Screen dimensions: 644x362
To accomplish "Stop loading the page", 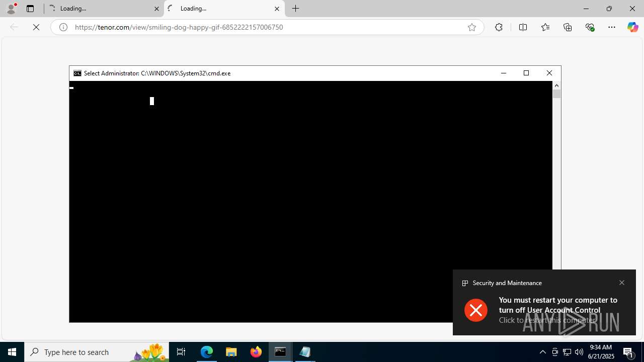I will 36,27.
